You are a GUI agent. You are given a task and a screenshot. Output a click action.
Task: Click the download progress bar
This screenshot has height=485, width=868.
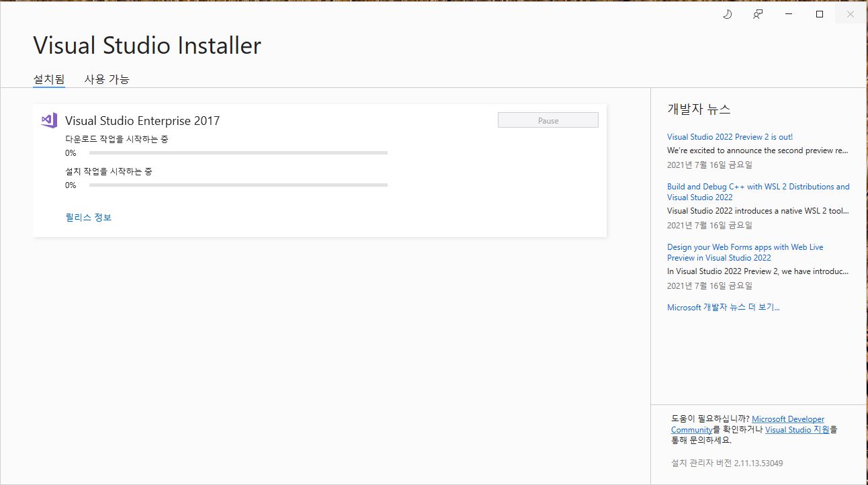pyautogui.click(x=238, y=153)
